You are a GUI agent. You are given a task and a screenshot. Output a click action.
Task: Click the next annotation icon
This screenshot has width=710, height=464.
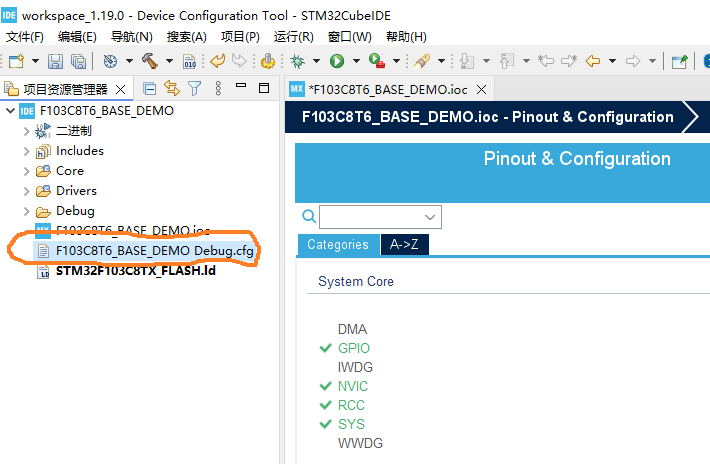point(467,61)
